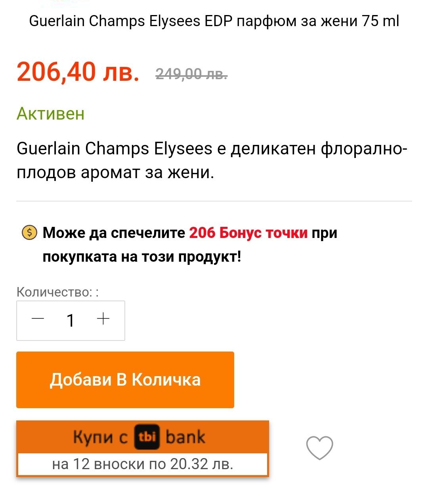Select the 206,40 лв. current price
Screen dimensions: 428x504
tap(78, 72)
